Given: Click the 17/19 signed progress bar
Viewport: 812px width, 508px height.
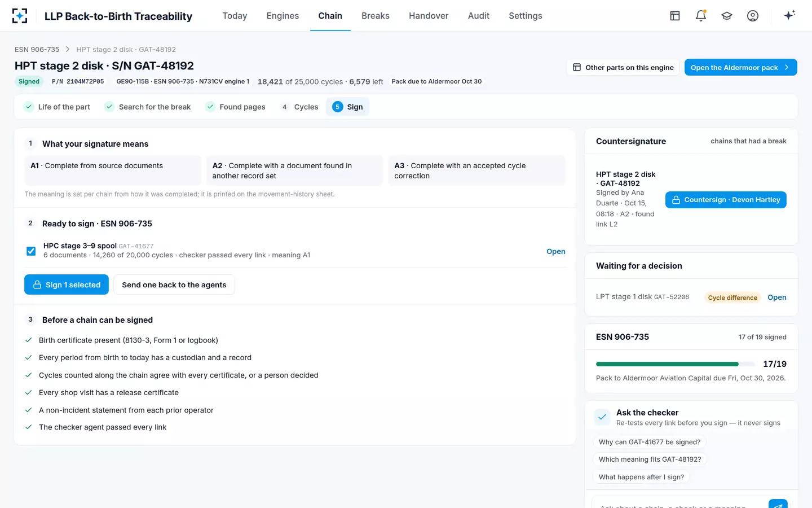Looking at the screenshot, I should pyautogui.click(x=675, y=364).
